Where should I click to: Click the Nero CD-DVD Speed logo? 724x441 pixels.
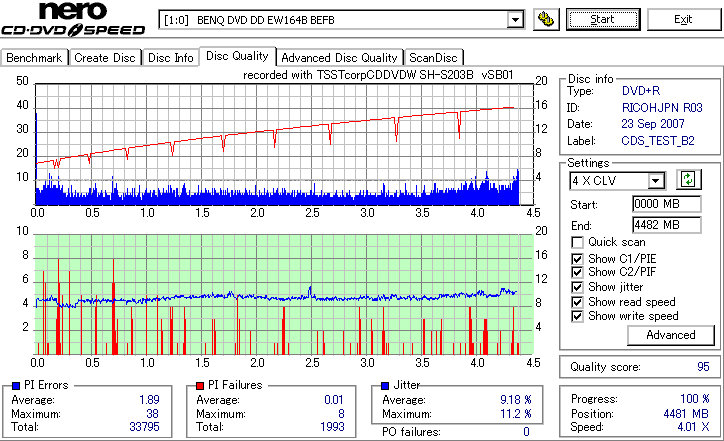point(73,19)
